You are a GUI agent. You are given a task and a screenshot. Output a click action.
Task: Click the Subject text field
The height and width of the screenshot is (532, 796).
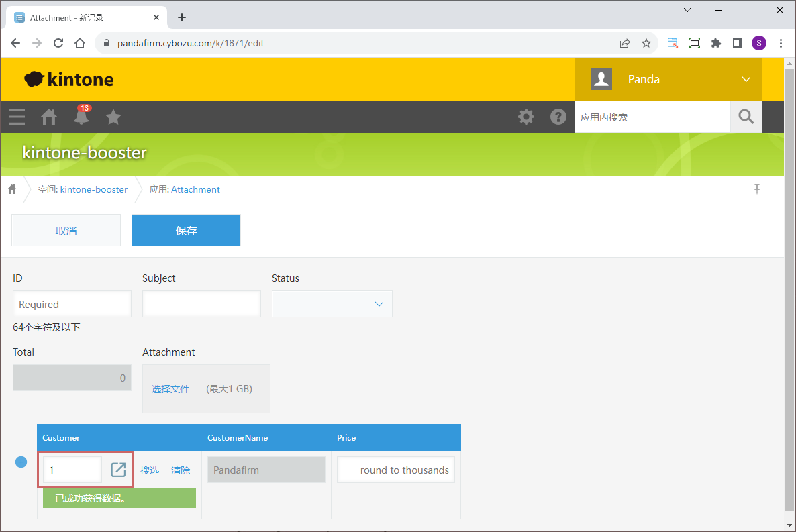pyautogui.click(x=201, y=304)
